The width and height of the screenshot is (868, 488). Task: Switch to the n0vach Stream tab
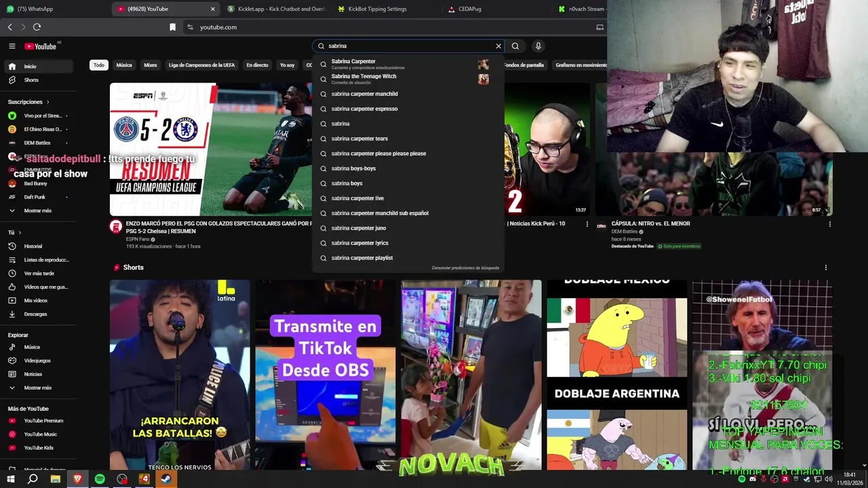click(581, 9)
